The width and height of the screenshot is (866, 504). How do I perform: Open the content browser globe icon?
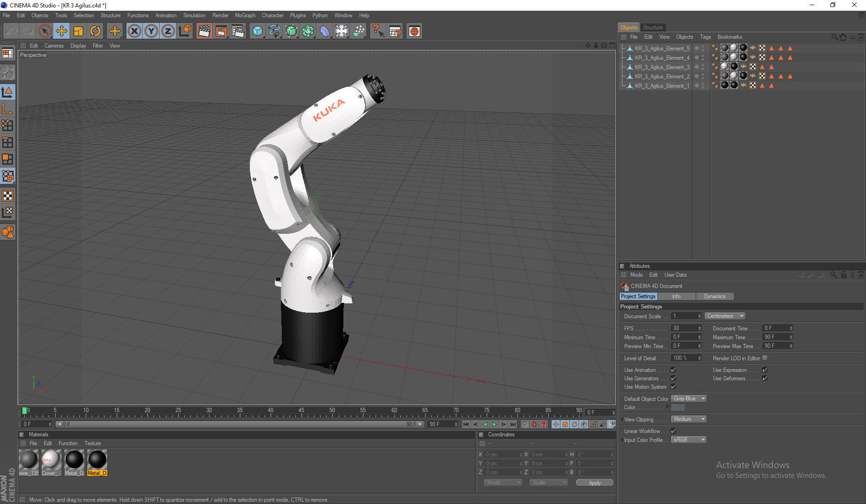tap(414, 31)
